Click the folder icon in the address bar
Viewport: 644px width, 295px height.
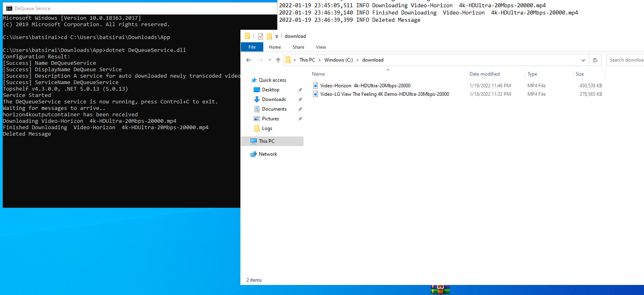pos(288,60)
